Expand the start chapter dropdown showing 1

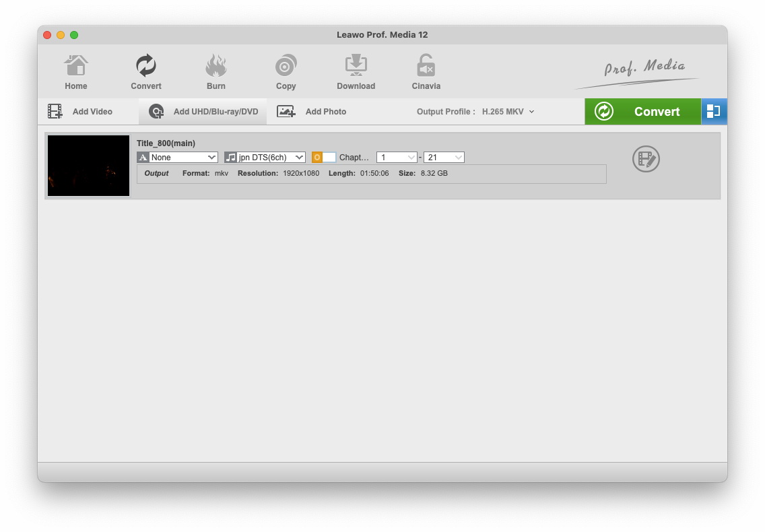pyautogui.click(x=397, y=158)
